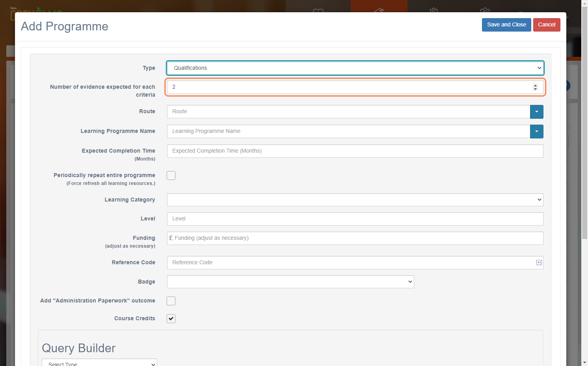This screenshot has width=588, height=366.
Task: Click the evidence count number field
Action: click(x=355, y=87)
